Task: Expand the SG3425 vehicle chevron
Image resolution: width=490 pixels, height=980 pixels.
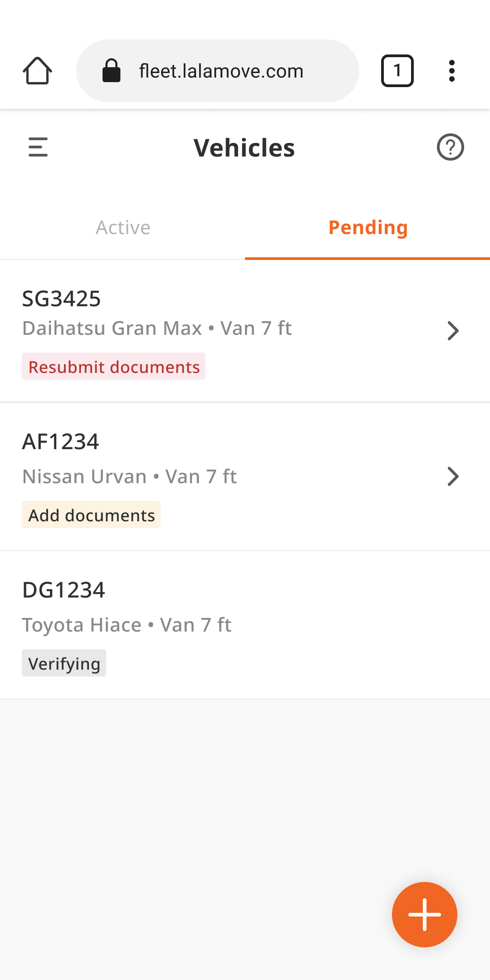Action: pyautogui.click(x=453, y=331)
